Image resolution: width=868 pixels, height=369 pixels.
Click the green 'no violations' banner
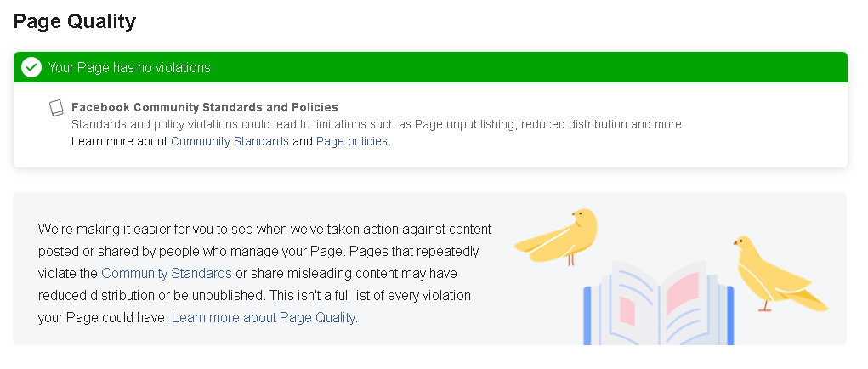click(x=431, y=67)
